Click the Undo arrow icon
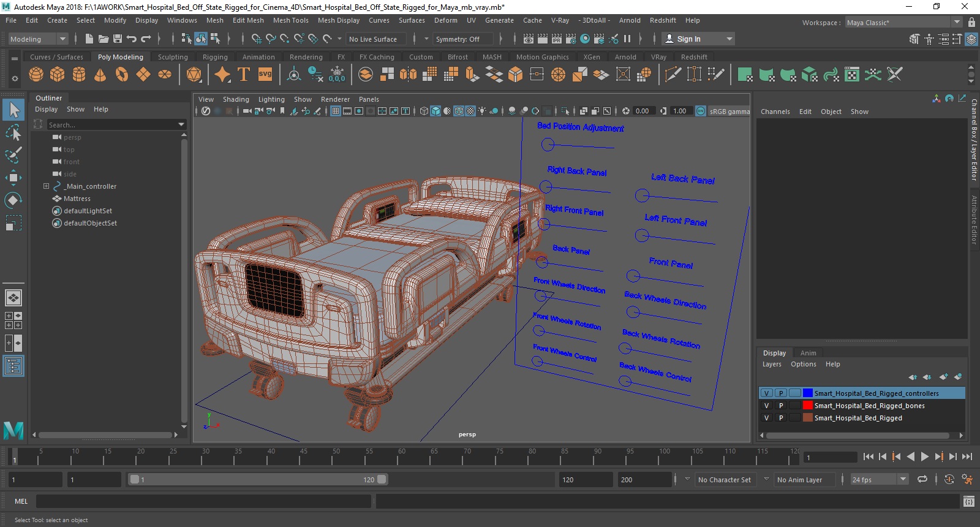This screenshot has width=980, height=527. pyautogui.click(x=132, y=39)
